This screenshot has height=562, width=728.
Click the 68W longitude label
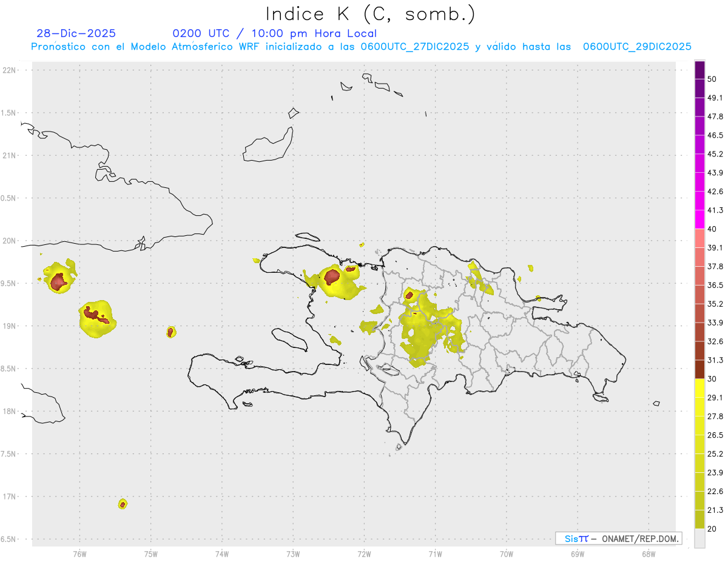coord(649,554)
